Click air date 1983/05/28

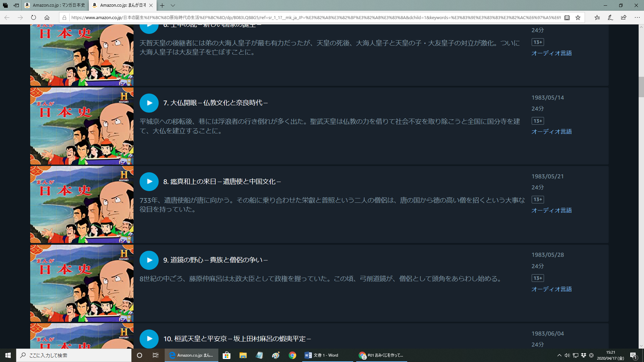[548, 255]
